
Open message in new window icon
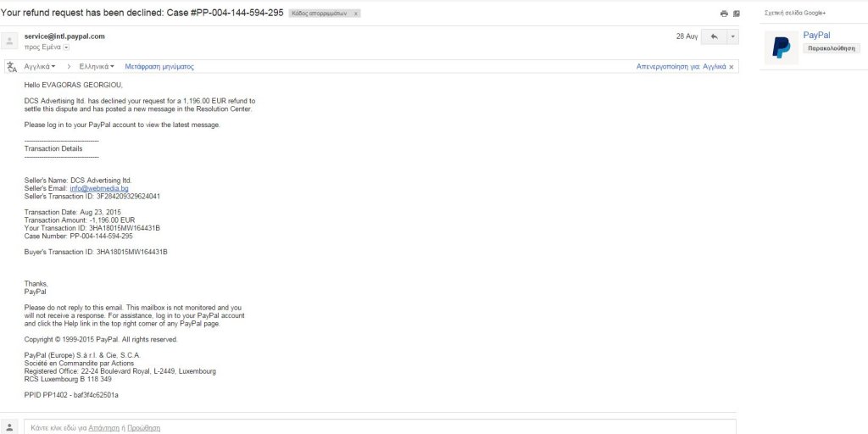(x=737, y=14)
